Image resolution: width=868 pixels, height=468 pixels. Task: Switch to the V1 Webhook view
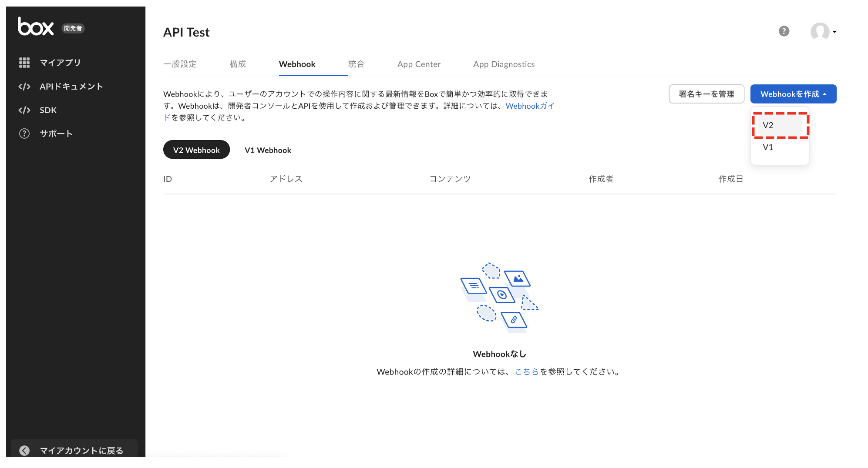pos(268,150)
